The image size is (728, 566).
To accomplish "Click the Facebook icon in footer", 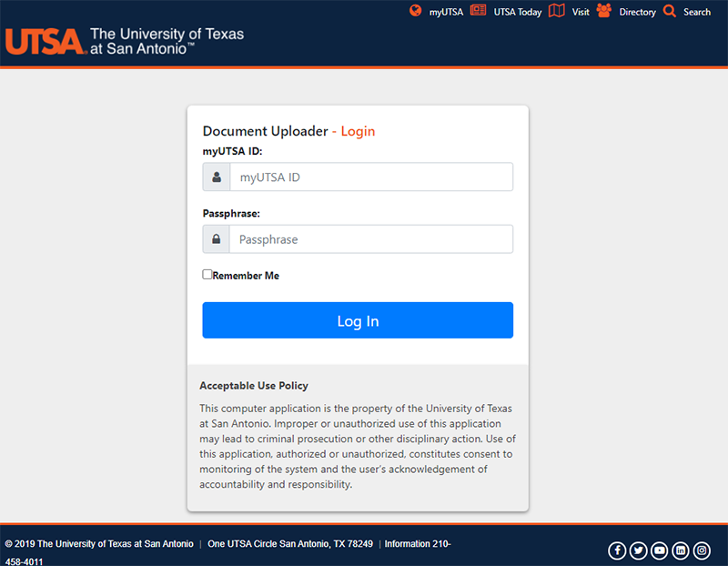I will pyautogui.click(x=617, y=551).
